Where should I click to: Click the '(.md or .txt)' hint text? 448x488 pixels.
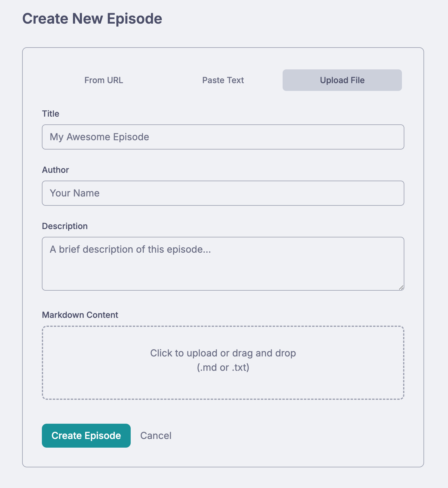click(x=223, y=367)
